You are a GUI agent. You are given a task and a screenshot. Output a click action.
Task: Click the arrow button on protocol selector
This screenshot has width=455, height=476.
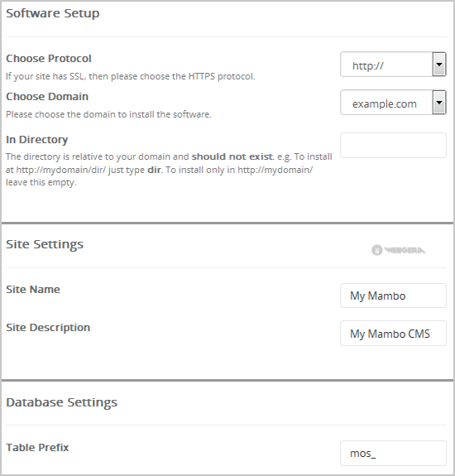click(x=439, y=65)
